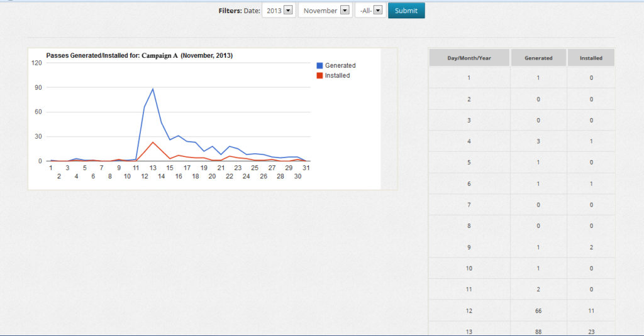The width and height of the screenshot is (644, 336).
Task: Click the x-axis label 20 on chart
Action: tap(212, 176)
